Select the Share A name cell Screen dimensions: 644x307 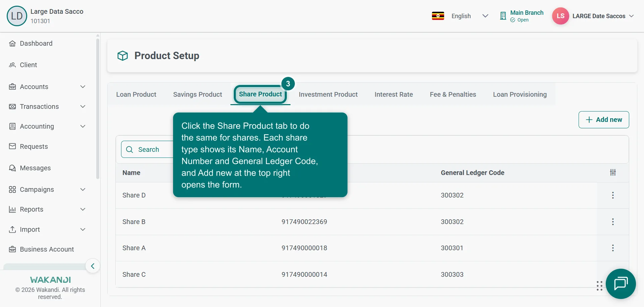pyautogui.click(x=134, y=248)
